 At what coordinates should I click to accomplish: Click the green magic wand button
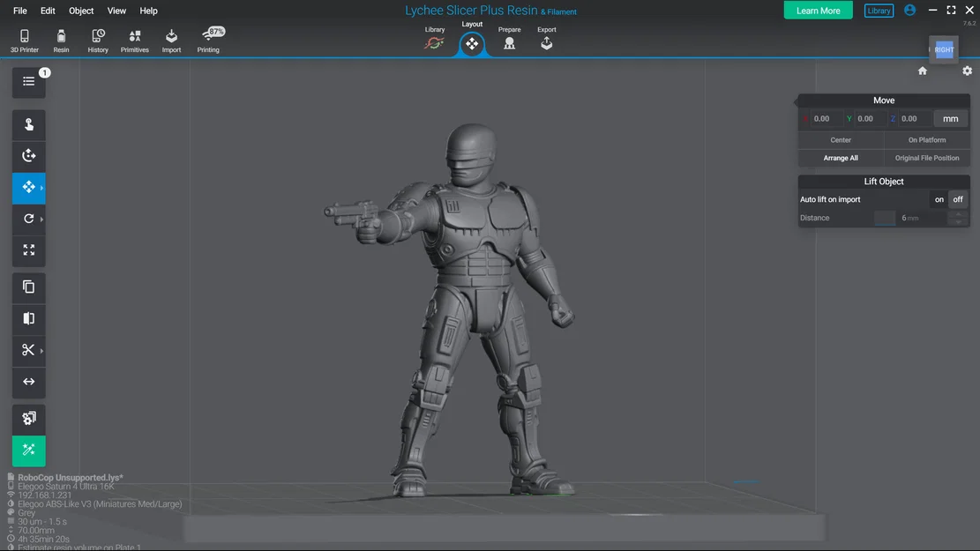(x=29, y=450)
